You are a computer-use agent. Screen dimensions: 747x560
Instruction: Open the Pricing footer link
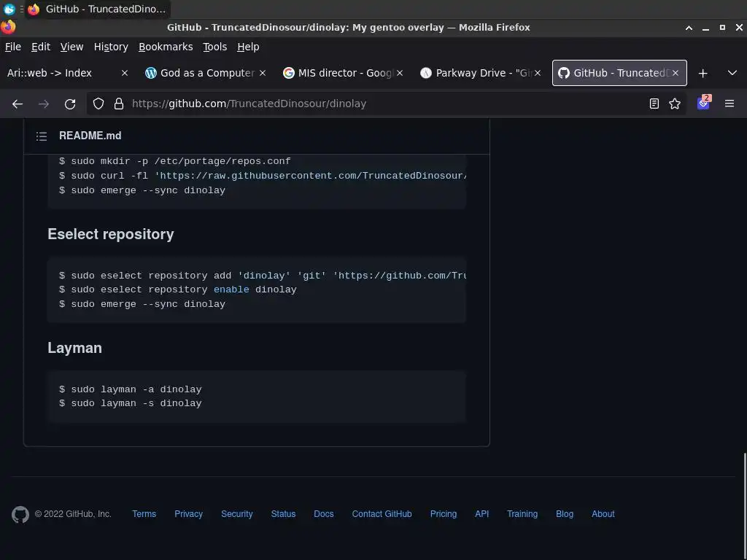point(443,514)
